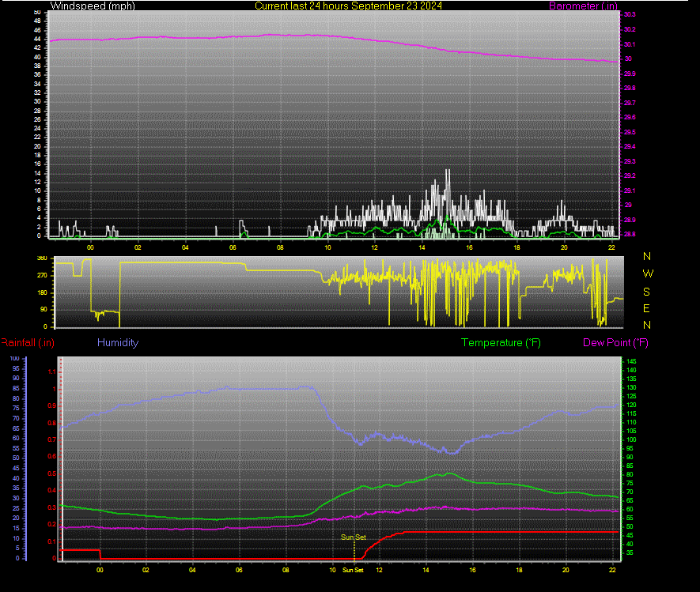Click the Temperature (°F) legend label
Image resolution: width=700 pixels, height=592 pixels.
click(501, 342)
